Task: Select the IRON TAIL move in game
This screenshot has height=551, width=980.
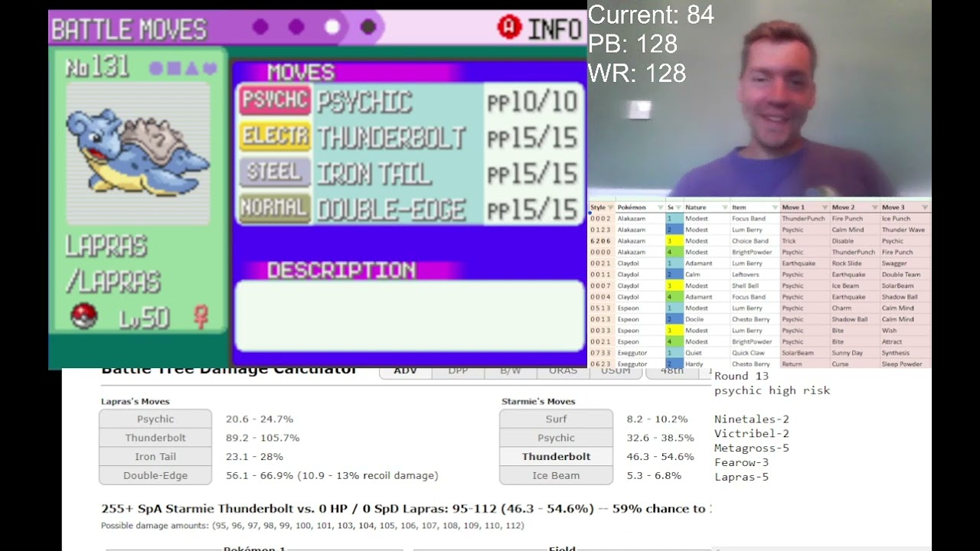Action: pyautogui.click(x=374, y=174)
